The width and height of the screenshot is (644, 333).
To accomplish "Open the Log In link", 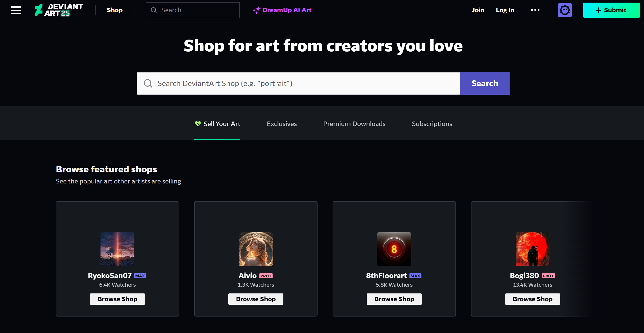I will tap(505, 10).
